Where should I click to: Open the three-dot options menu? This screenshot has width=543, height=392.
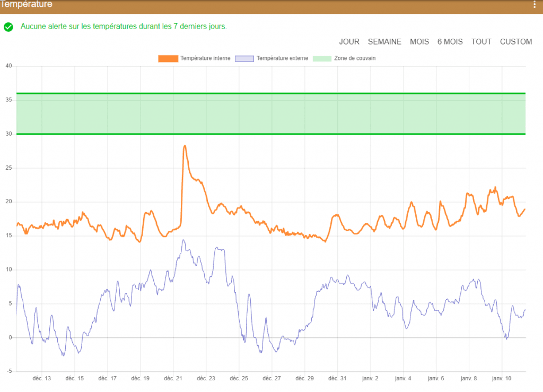pyautogui.click(x=535, y=4)
